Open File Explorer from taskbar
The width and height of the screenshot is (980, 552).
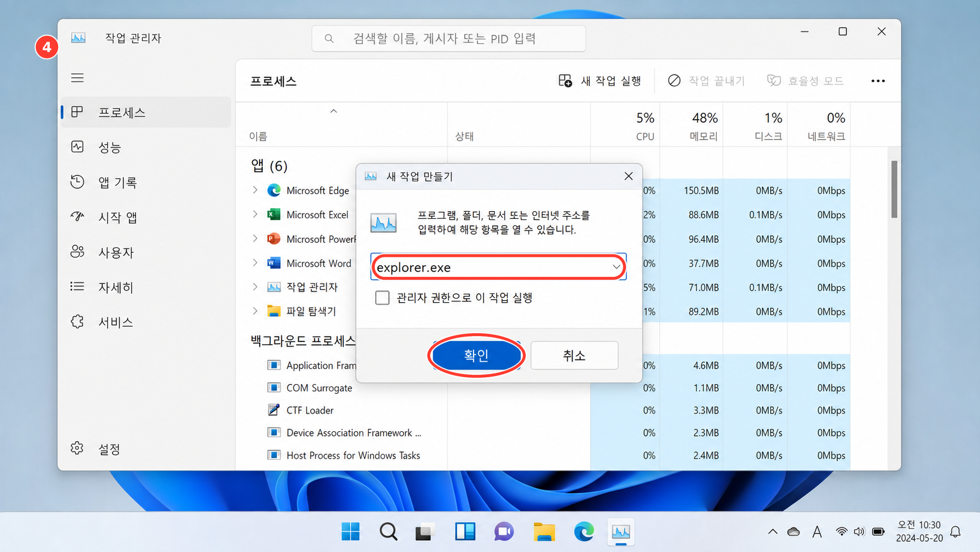(544, 532)
